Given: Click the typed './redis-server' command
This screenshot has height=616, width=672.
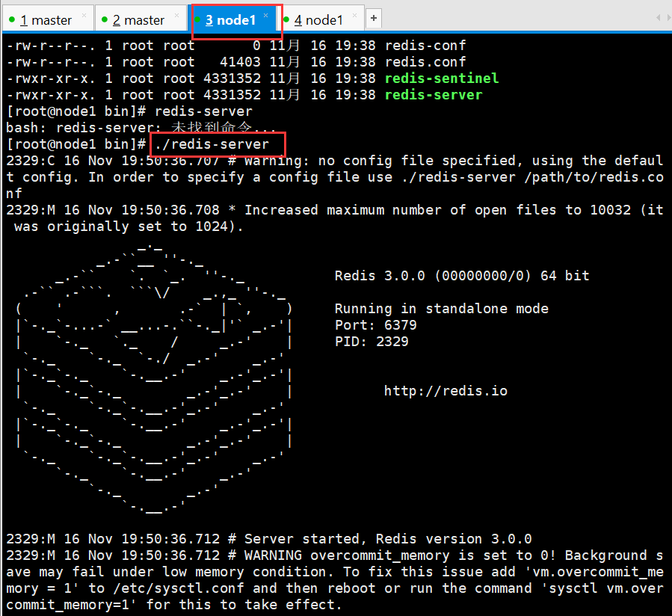Looking at the screenshot, I should [212, 144].
